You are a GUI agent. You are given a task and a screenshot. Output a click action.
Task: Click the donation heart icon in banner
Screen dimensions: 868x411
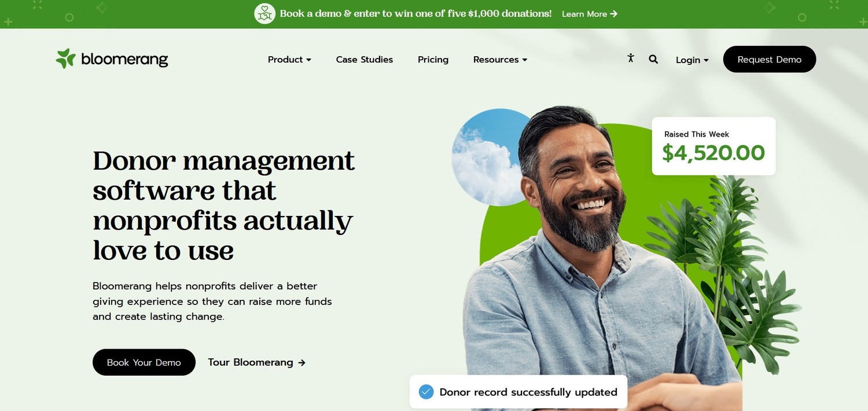264,13
